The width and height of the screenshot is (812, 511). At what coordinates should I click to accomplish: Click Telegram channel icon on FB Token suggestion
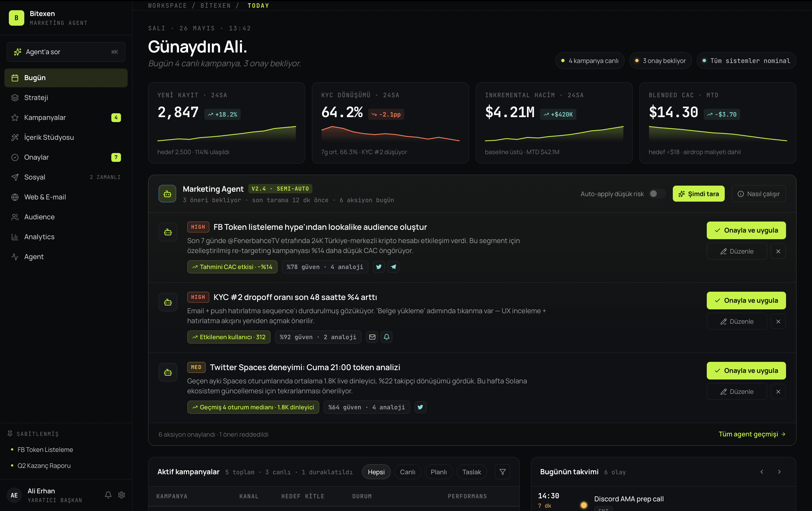point(393,267)
